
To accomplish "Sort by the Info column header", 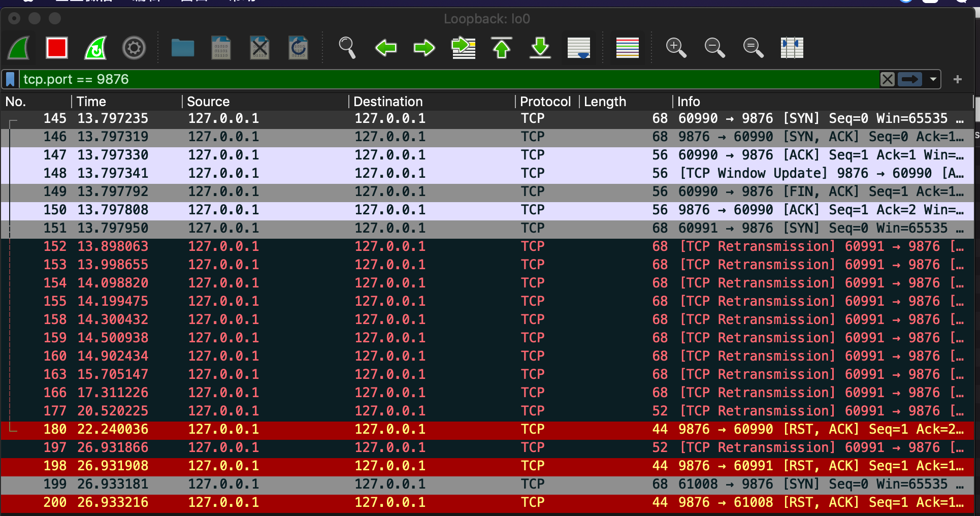I will click(x=823, y=102).
